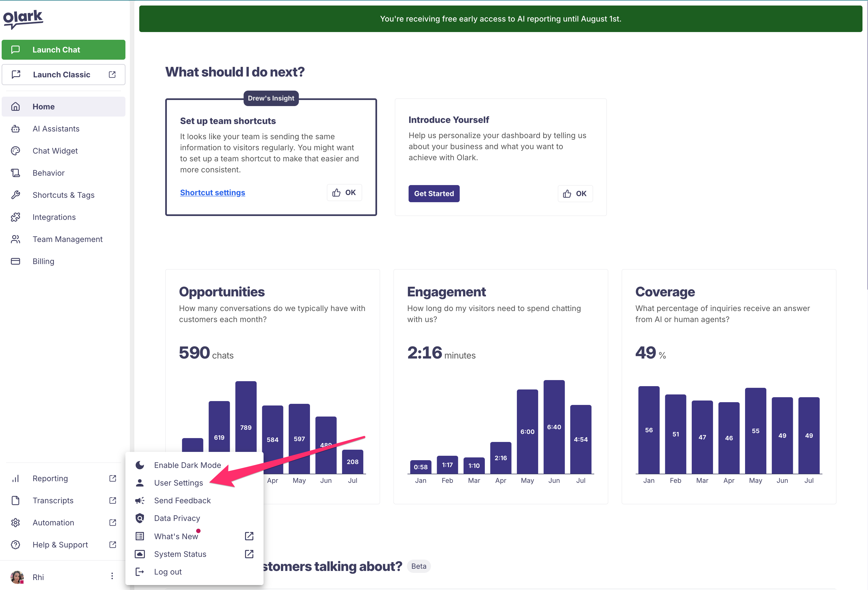Open Chat Widget palette icon
Image resolution: width=868 pixels, height=590 pixels.
click(15, 151)
